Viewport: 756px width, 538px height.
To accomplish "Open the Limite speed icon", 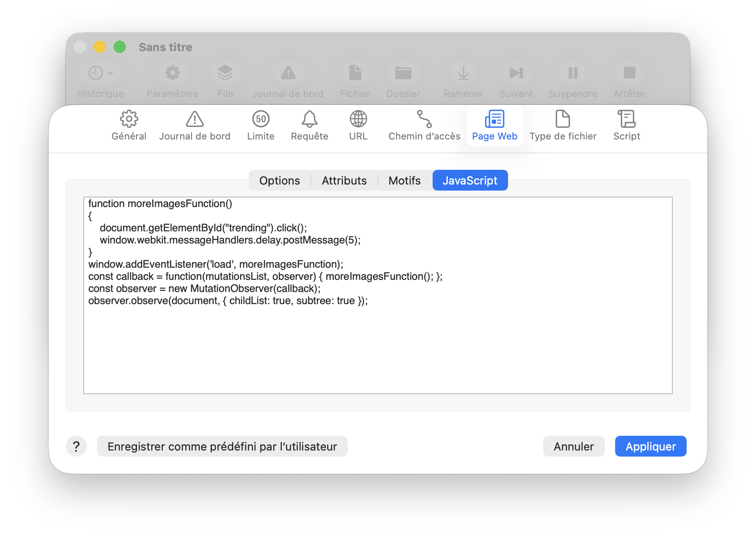I will (261, 119).
